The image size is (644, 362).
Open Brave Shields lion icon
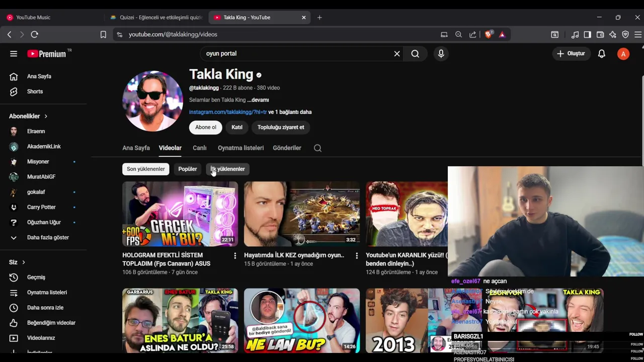click(488, 35)
